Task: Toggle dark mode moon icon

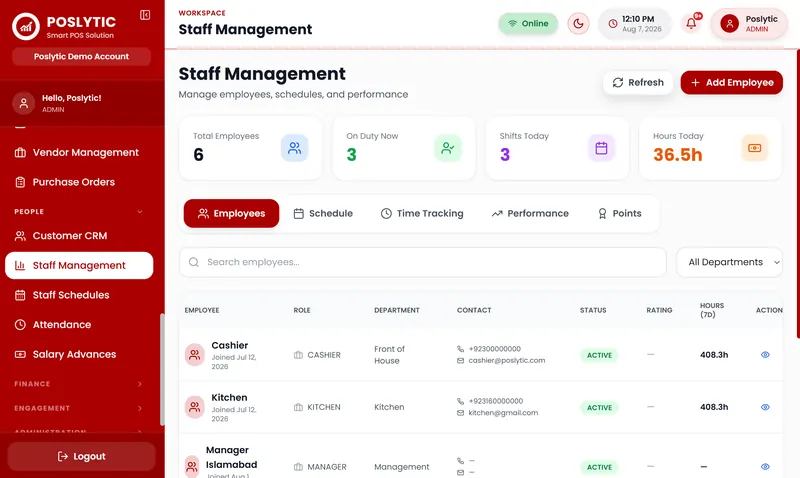Action: pyautogui.click(x=578, y=23)
